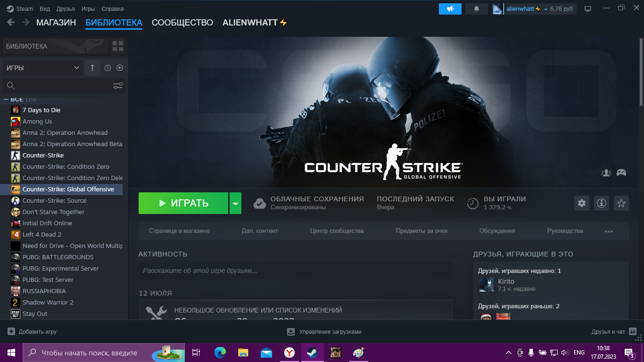The width and height of the screenshot is (644, 362).
Task: Open File Explorer from taskbar
Action: (243, 352)
